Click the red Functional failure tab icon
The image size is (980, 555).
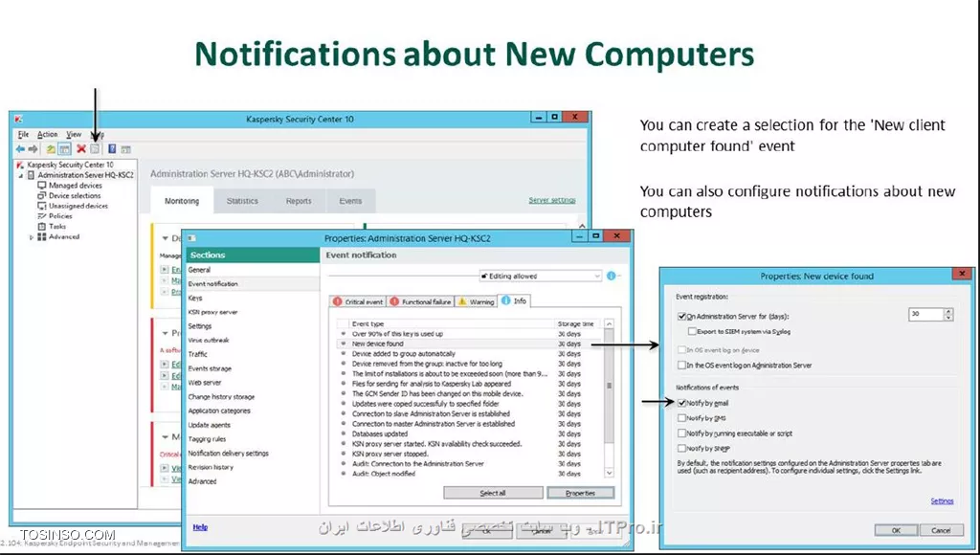click(394, 301)
